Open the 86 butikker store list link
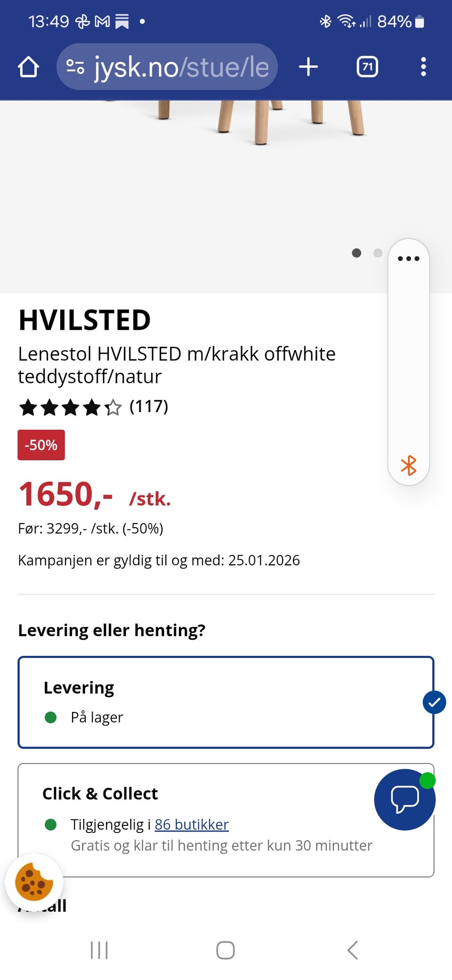 point(191,825)
